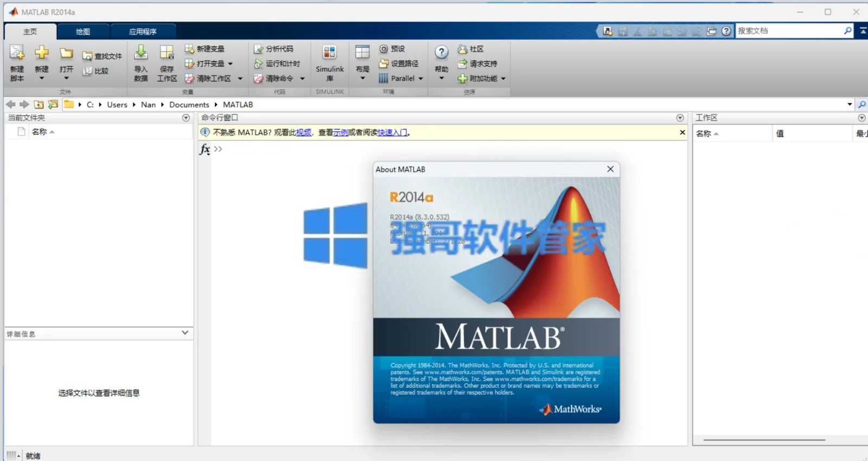Go back with the address bar back arrow
868x461 pixels.
click(x=10, y=104)
